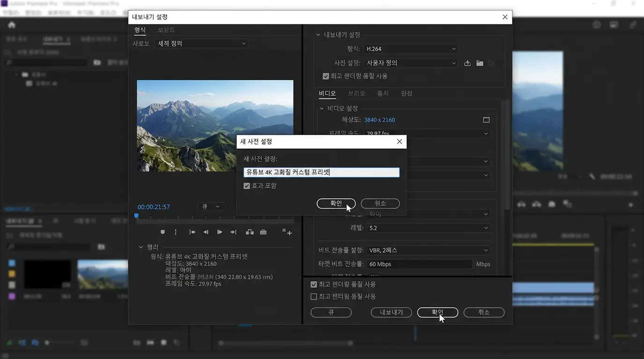Enable the unchecked 최고 렌더링 품질 사용 option
The height and width of the screenshot is (359, 644).
tap(314, 296)
